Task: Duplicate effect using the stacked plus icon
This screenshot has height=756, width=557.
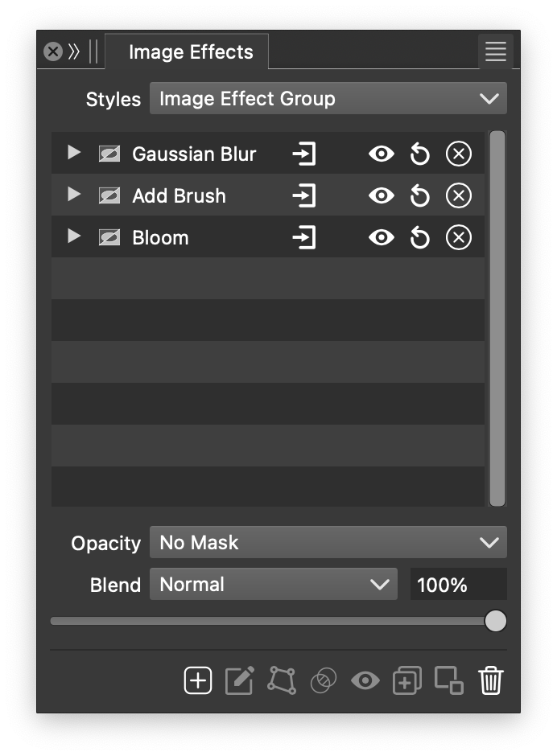Action: tap(406, 680)
